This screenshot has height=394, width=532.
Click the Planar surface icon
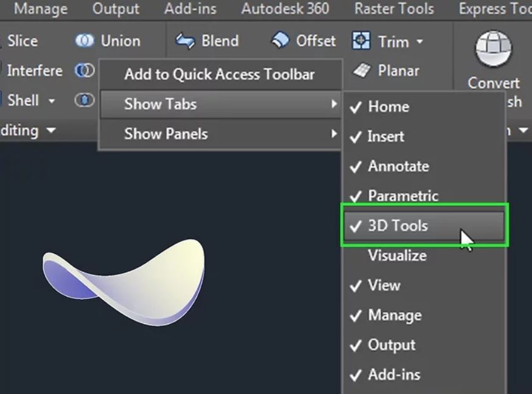(363, 71)
